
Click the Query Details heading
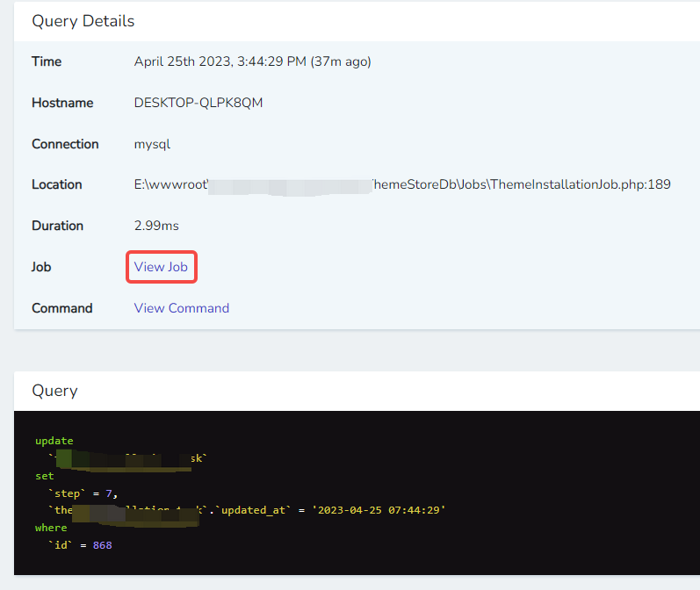83,21
